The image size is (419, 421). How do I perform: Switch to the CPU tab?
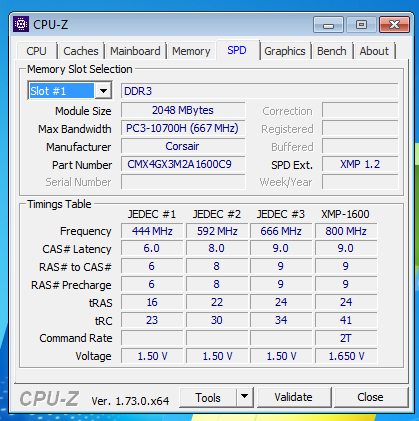coord(36,51)
